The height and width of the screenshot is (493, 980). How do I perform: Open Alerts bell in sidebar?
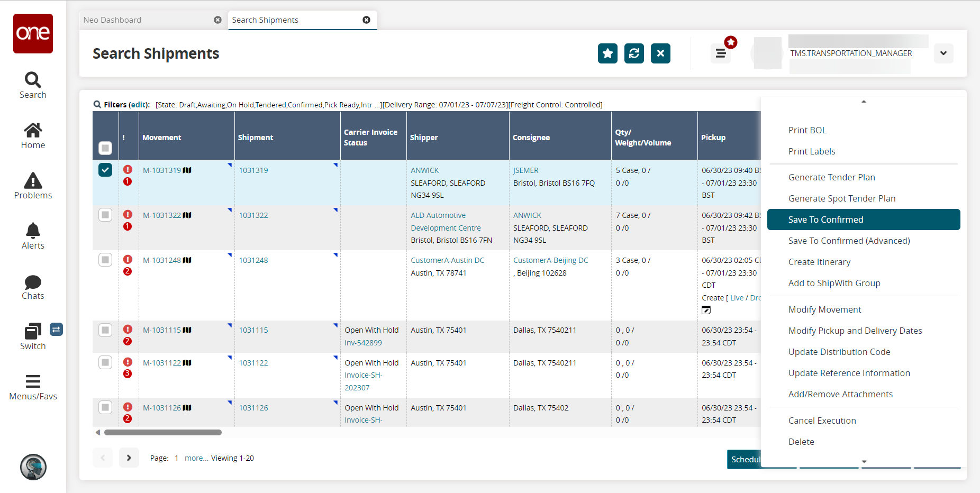tap(33, 236)
